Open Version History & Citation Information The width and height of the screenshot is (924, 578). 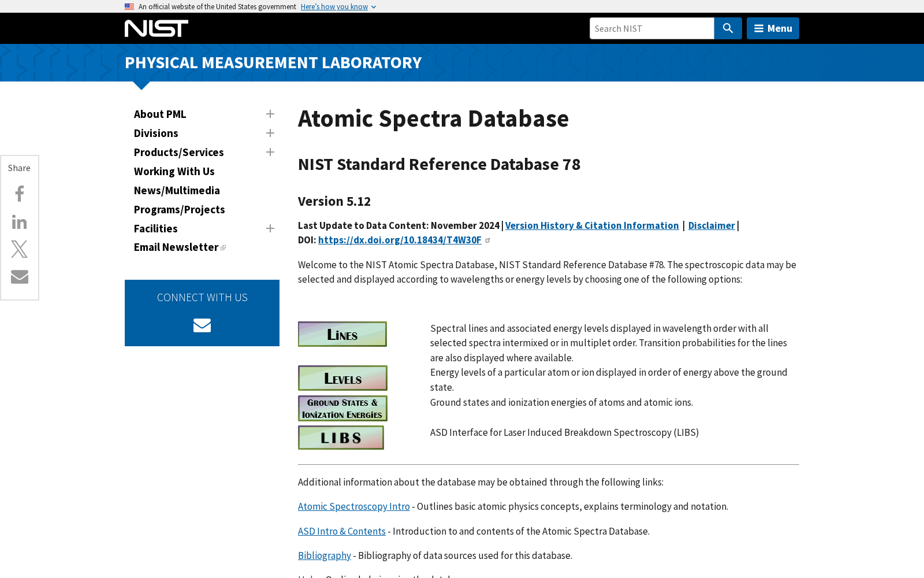pyautogui.click(x=592, y=225)
